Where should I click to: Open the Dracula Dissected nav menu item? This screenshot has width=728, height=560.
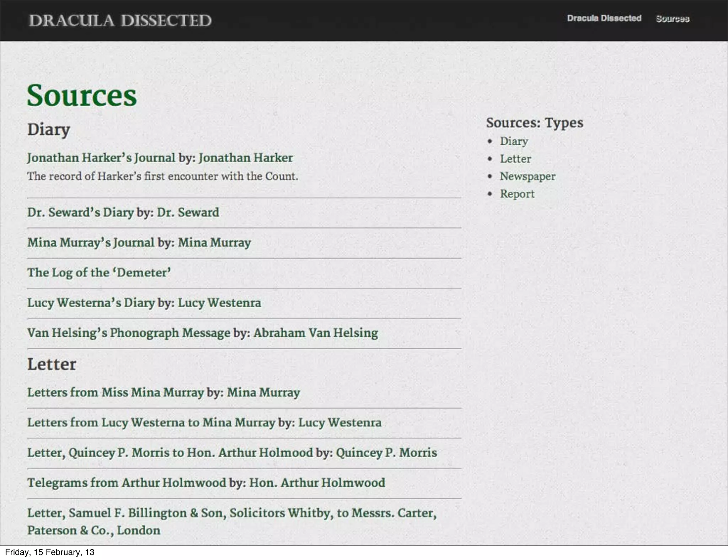click(604, 18)
